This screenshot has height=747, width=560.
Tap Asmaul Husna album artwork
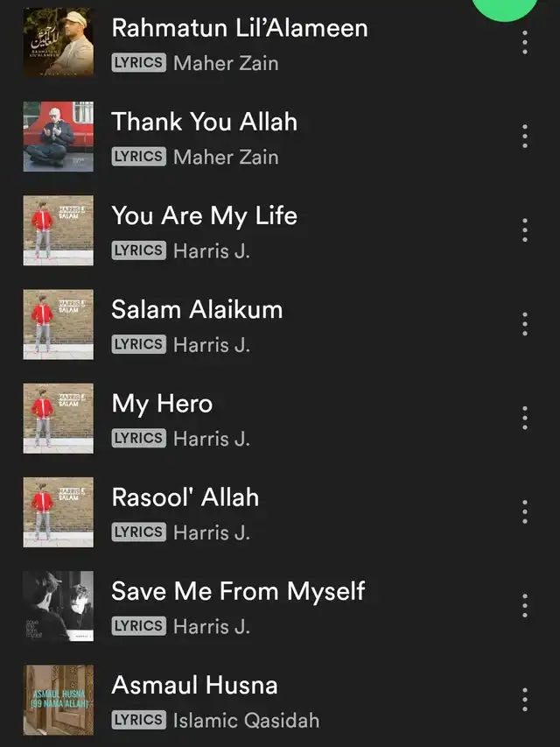(x=59, y=700)
